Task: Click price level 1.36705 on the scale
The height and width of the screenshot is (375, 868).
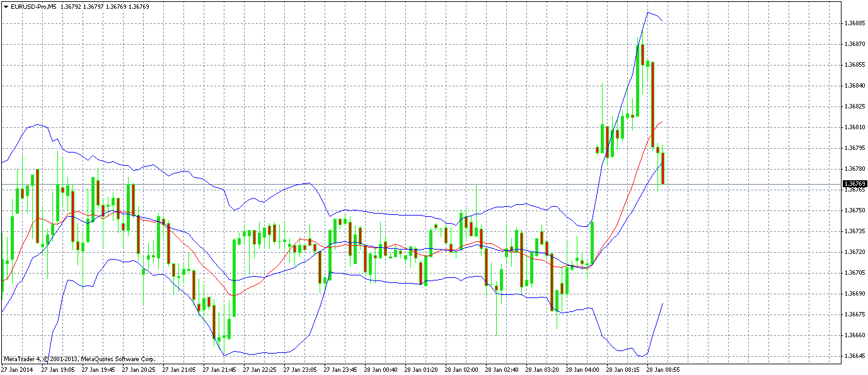Action: [854, 273]
